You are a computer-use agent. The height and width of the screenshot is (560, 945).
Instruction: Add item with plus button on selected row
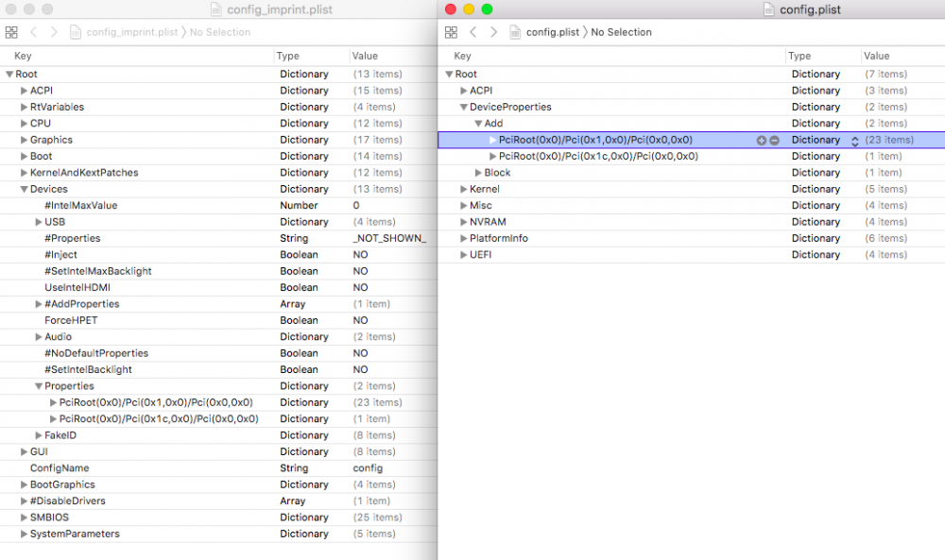click(761, 141)
